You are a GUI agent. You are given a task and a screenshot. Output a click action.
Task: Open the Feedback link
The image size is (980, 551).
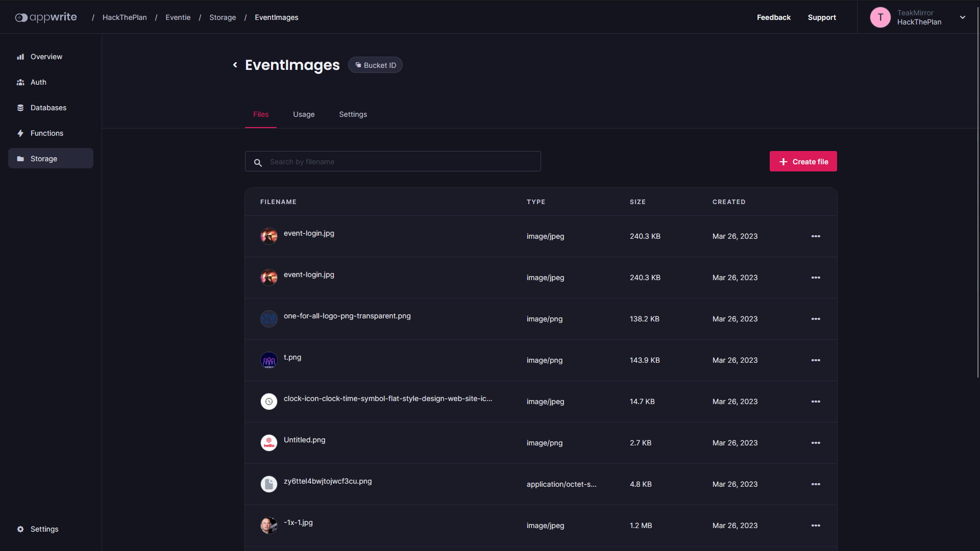(773, 17)
